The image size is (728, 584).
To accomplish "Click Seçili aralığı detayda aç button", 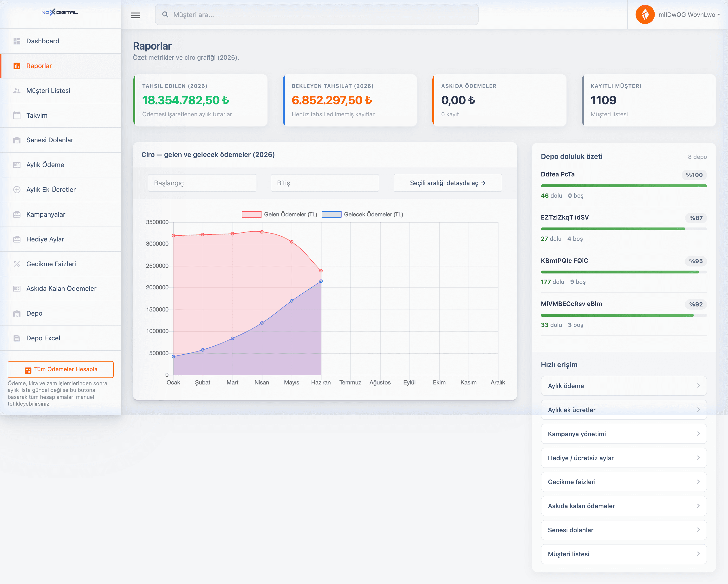I will click(x=448, y=183).
